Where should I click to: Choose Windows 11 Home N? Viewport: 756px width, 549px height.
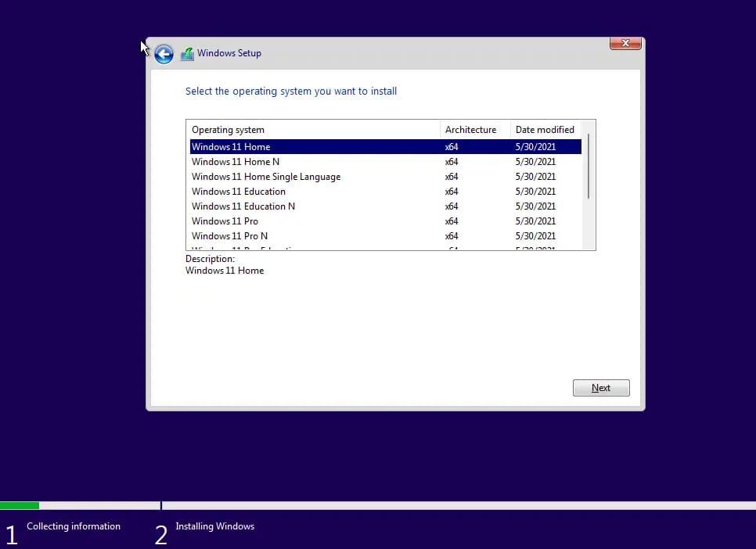[x=236, y=162]
